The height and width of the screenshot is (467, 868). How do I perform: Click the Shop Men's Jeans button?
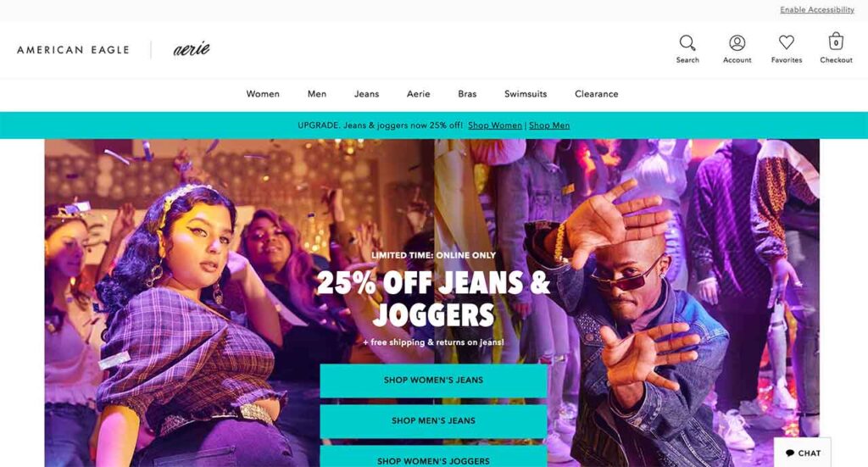pyautogui.click(x=433, y=421)
